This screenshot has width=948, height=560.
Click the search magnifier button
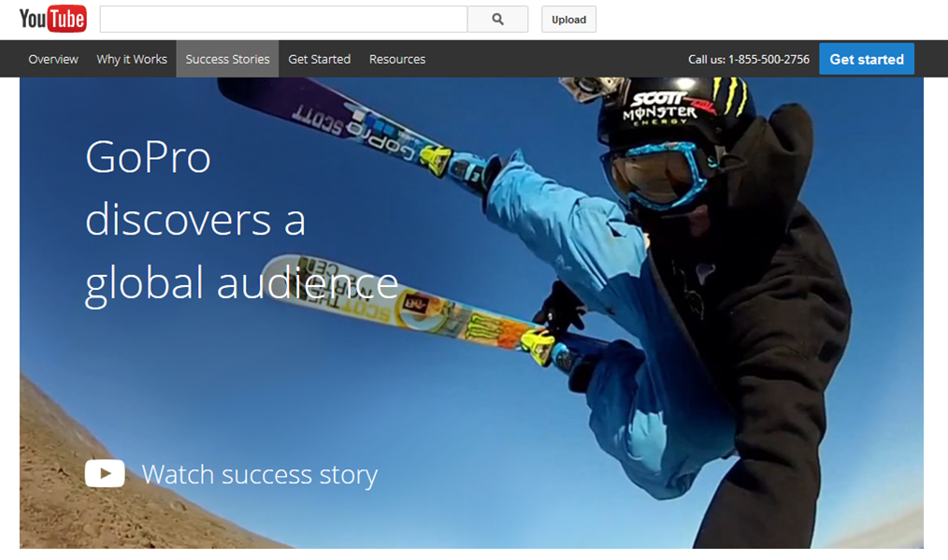coord(497,20)
